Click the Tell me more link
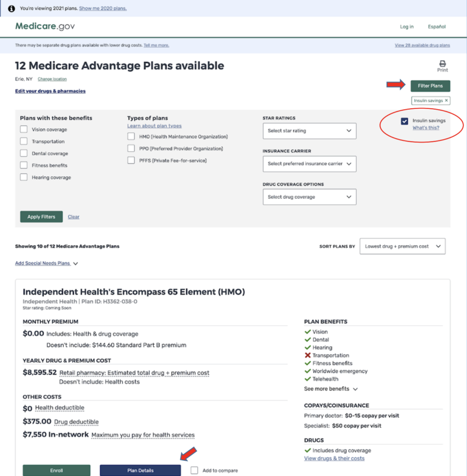Image resolution: width=467 pixels, height=476 pixels. click(x=156, y=45)
